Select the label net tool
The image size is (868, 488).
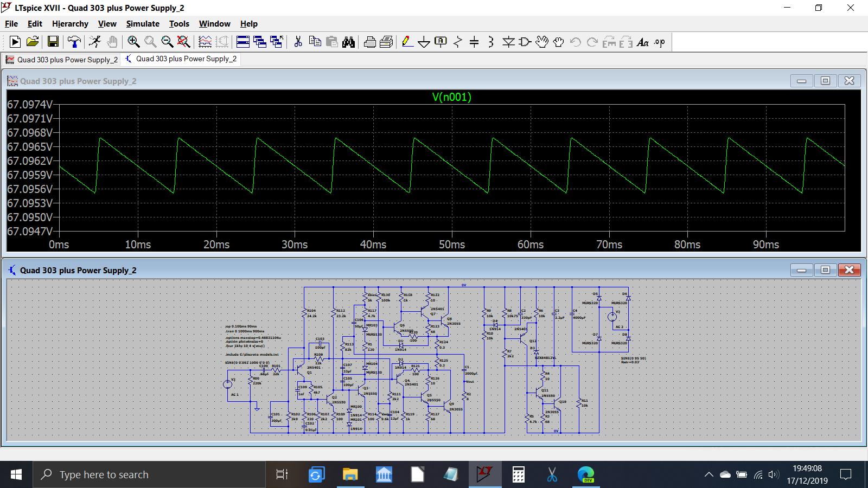441,42
